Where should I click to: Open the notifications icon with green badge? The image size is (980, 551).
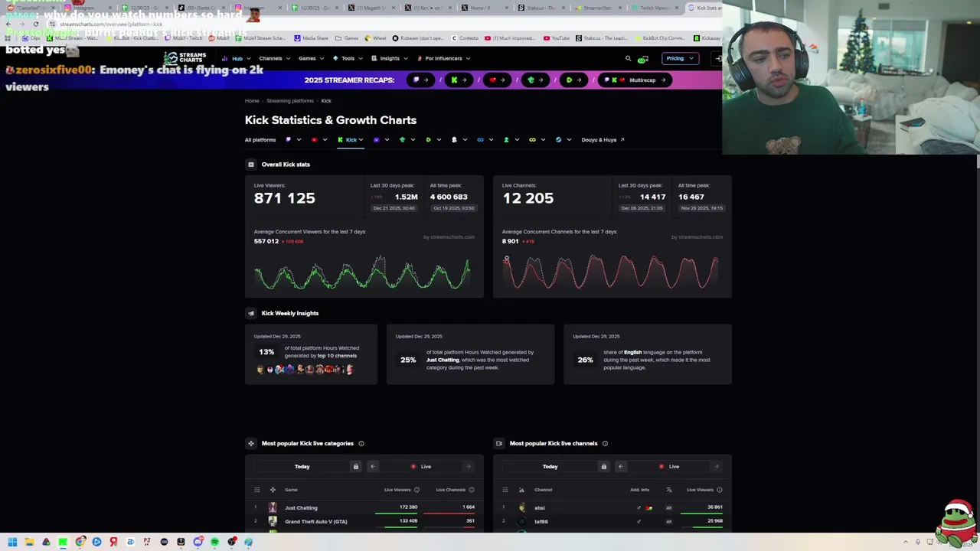643,59
